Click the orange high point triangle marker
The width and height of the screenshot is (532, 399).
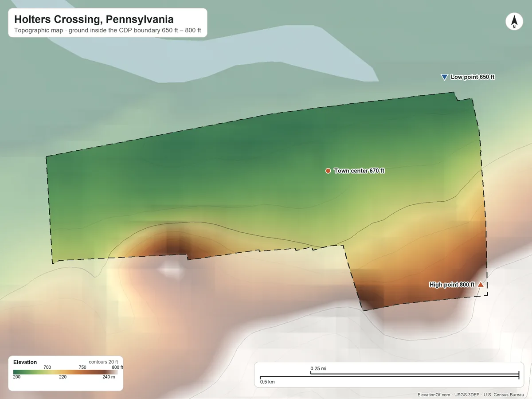point(481,284)
